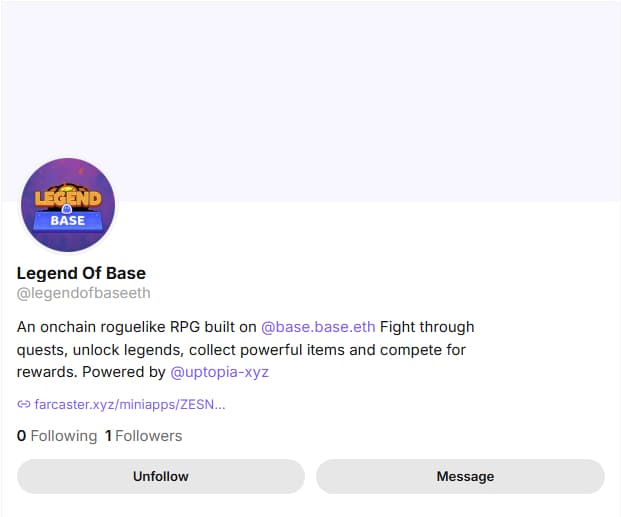Click the Message button

coord(460,476)
